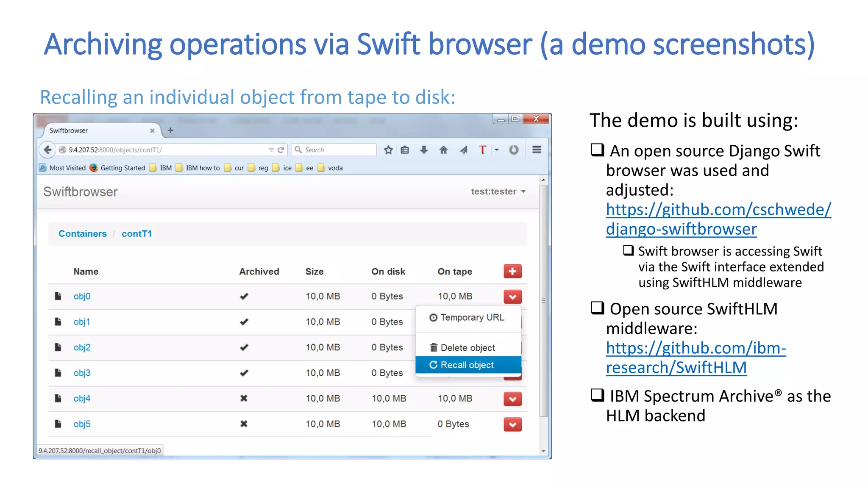Click the Swiftbrowser brand title

[x=81, y=191]
